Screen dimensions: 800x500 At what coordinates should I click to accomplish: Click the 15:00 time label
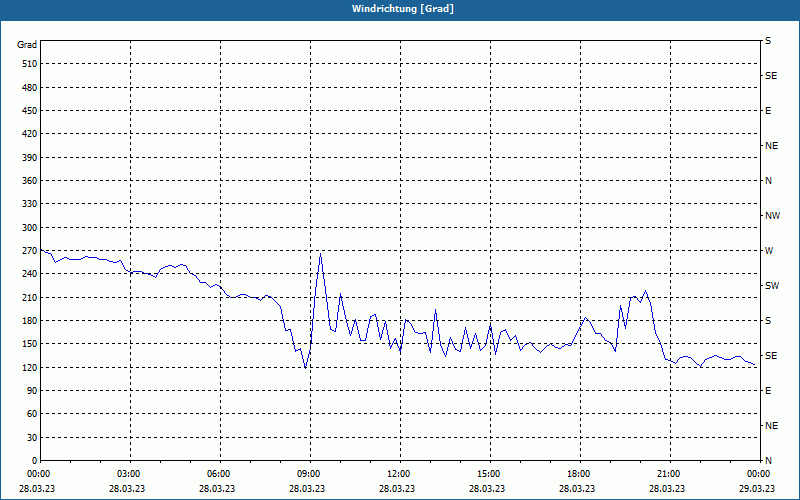click(489, 474)
